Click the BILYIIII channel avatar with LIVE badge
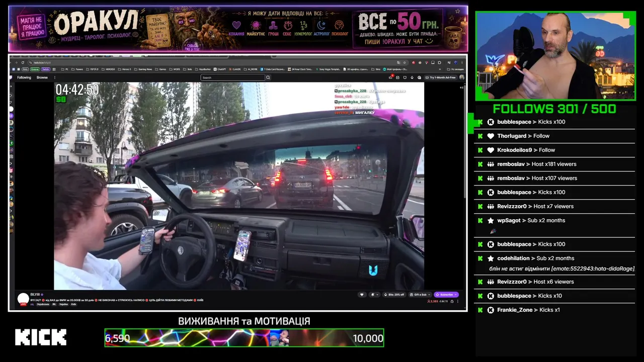Viewport: 644px width, 362px height. [23, 299]
